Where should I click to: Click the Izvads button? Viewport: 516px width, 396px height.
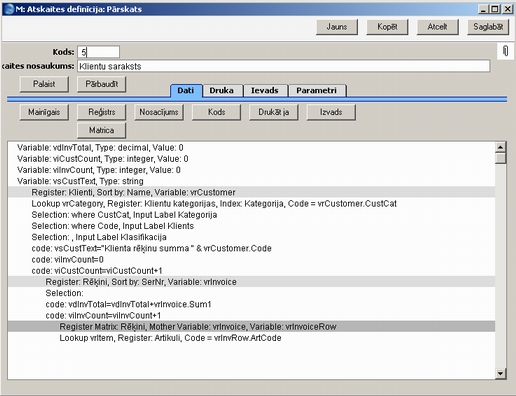click(x=331, y=112)
